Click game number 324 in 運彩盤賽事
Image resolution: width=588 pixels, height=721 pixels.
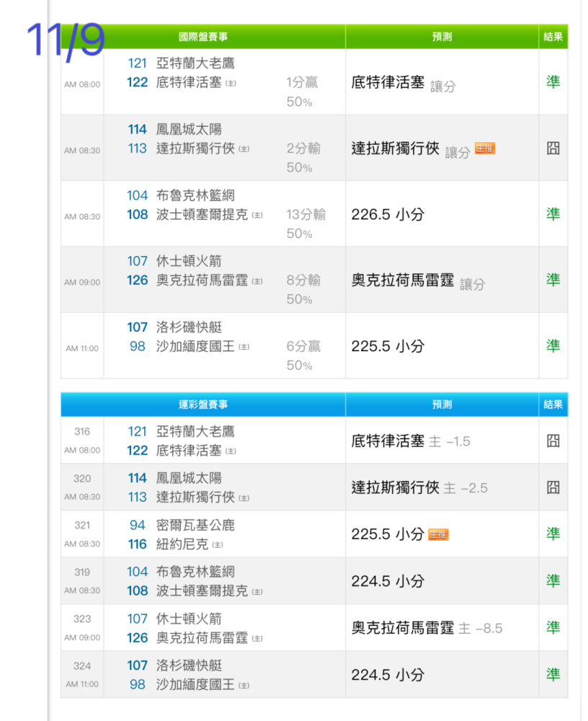[x=82, y=666]
